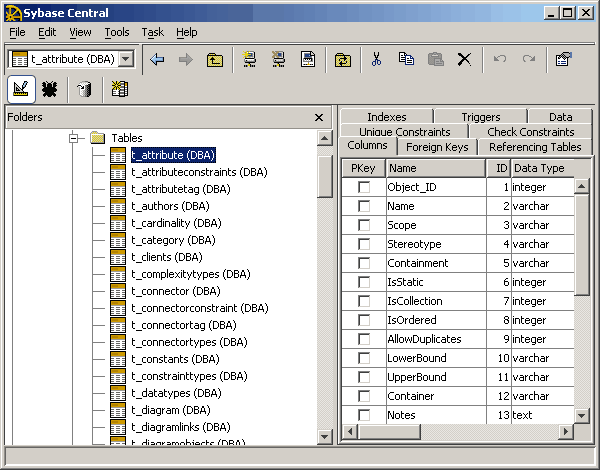
Task: Click the Connect toolbar icon
Action: [249, 59]
